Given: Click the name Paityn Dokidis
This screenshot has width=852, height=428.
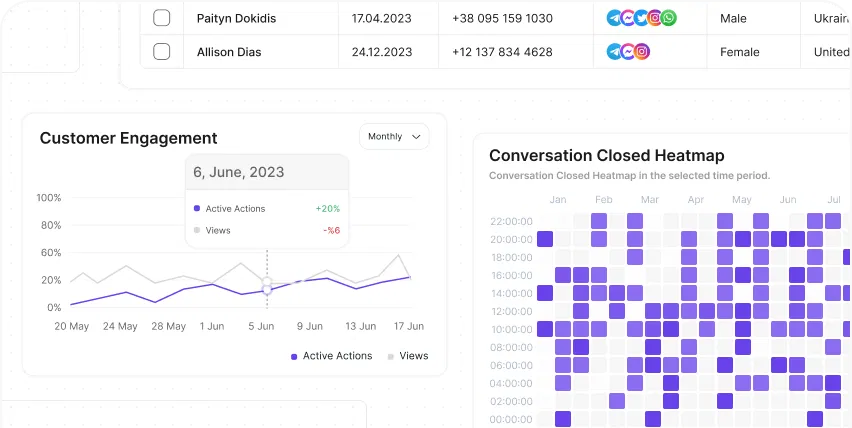Looking at the screenshot, I should click(236, 18).
